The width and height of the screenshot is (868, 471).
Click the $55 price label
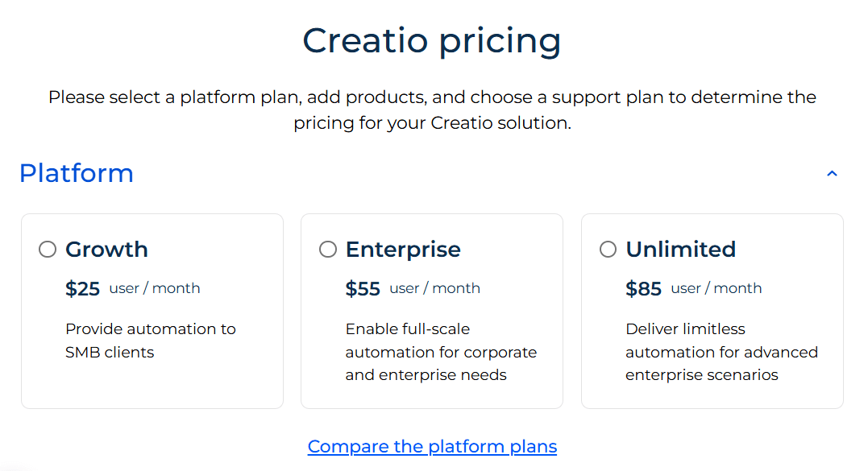[x=363, y=288]
